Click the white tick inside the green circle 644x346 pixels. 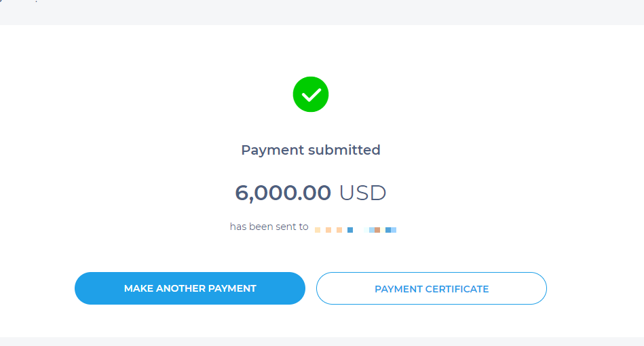pyautogui.click(x=311, y=95)
